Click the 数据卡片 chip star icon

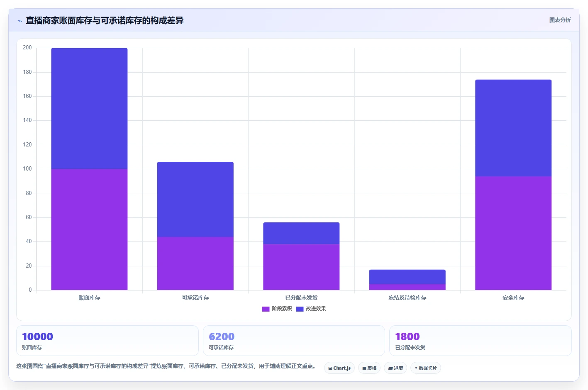point(416,368)
